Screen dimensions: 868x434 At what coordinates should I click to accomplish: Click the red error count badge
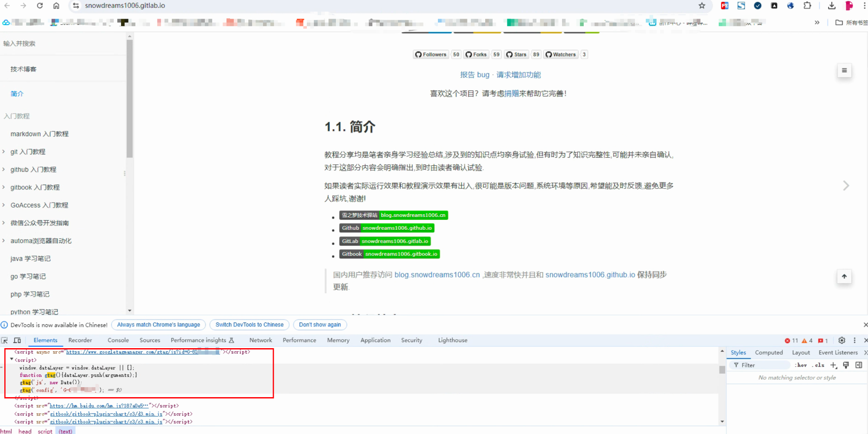[x=791, y=340]
